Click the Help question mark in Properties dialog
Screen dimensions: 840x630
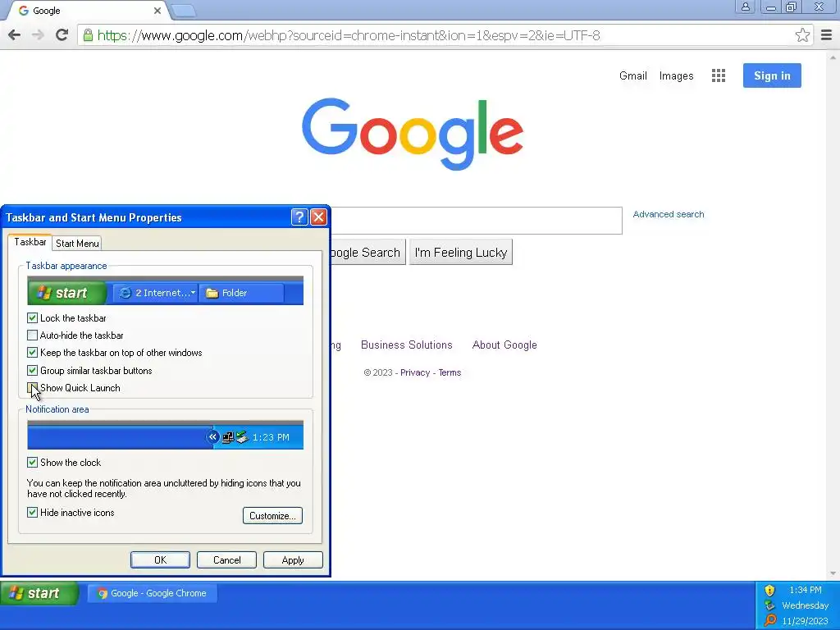pyautogui.click(x=299, y=217)
